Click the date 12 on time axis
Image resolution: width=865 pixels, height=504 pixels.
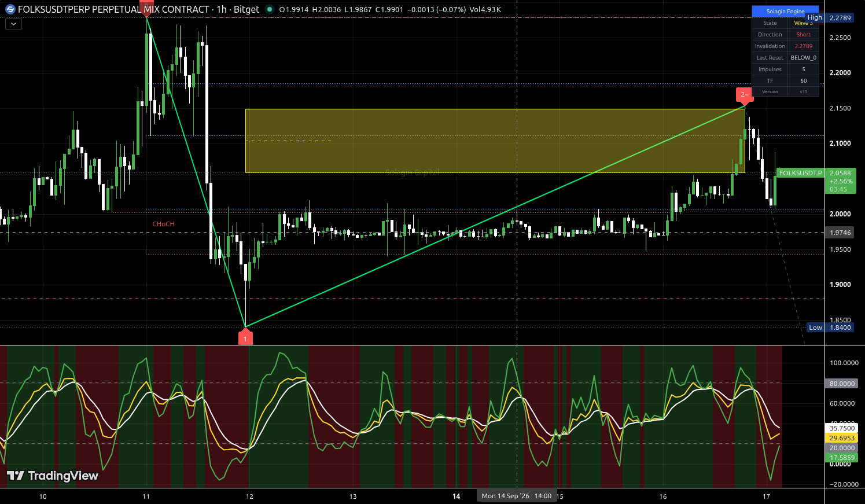click(249, 496)
